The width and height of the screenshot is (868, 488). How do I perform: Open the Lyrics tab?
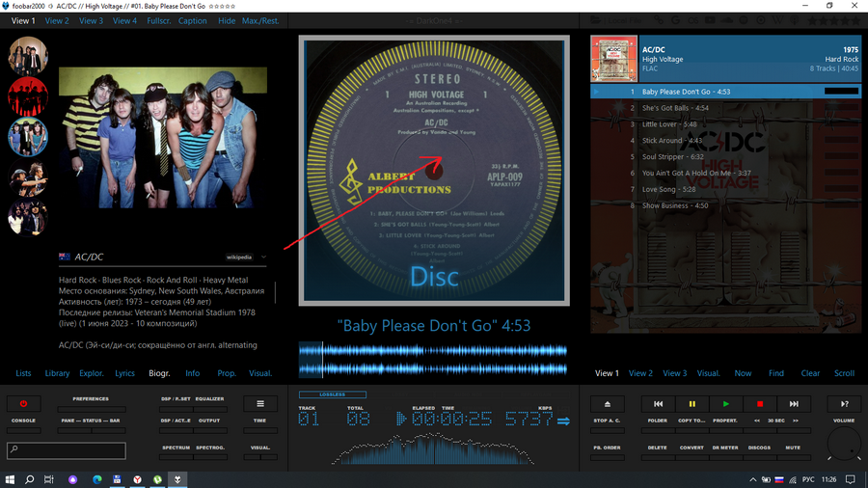coord(124,373)
